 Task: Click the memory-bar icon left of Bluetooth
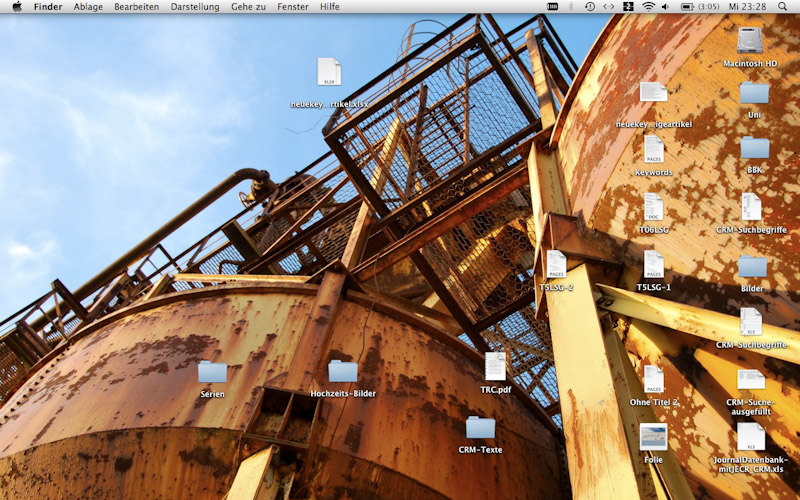tap(553, 7)
